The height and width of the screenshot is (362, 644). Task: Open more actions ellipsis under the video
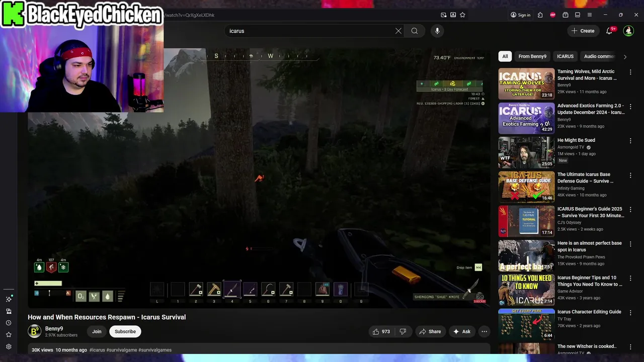pos(484,331)
